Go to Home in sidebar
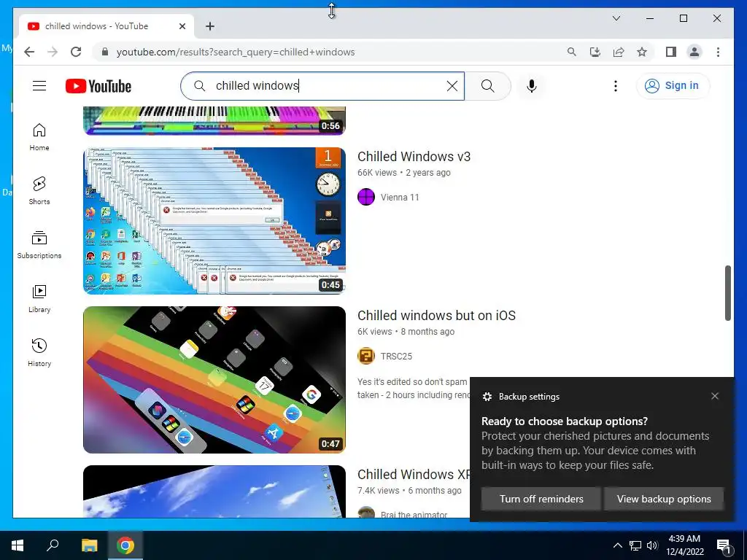Image resolution: width=747 pixels, height=560 pixels. tap(39, 137)
